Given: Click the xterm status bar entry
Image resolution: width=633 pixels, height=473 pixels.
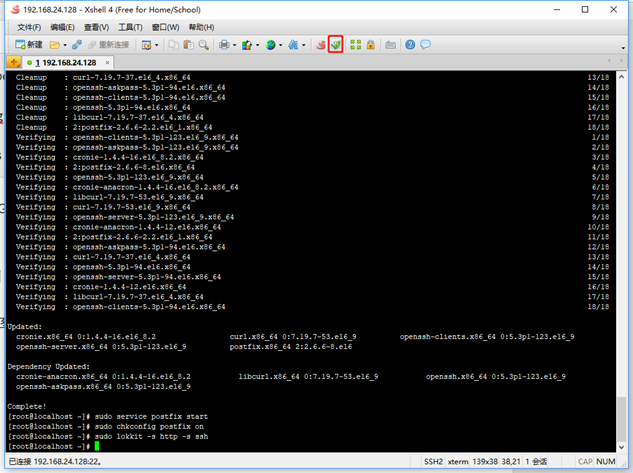Looking at the screenshot, I should point(458,461).
